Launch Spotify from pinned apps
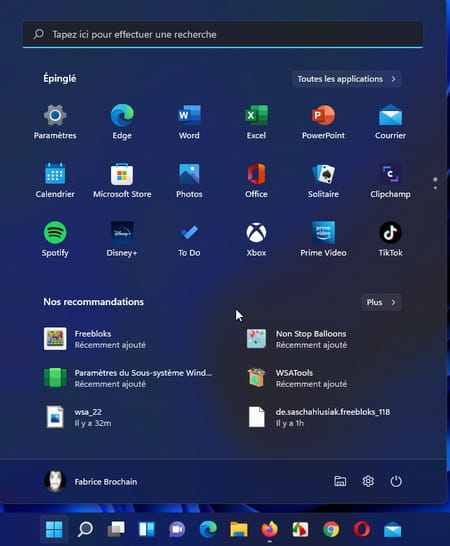 click(55, 239)
